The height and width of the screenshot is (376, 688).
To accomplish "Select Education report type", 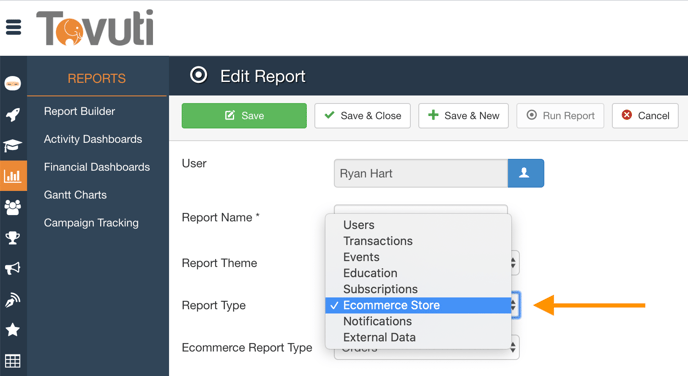I will [x=418, y=273].
